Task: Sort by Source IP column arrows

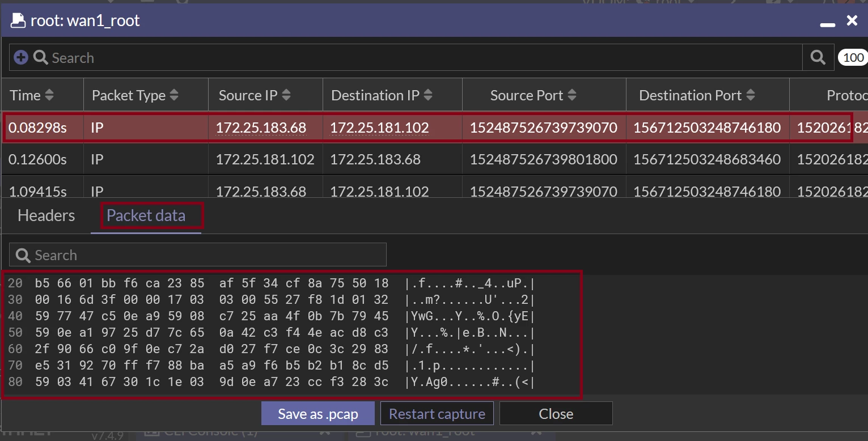Action: pyautogui.click(x=286, y=95)
